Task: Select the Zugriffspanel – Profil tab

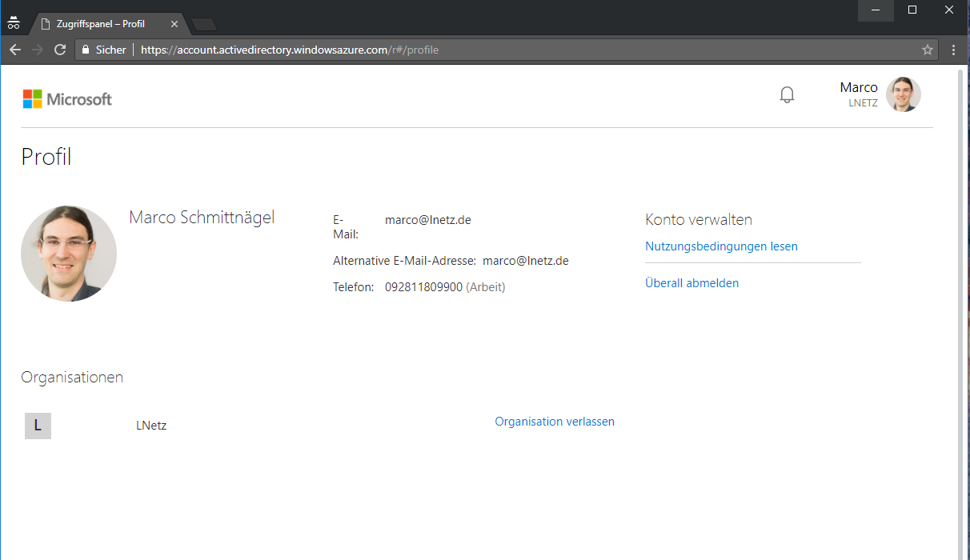Action: tap(100, 24)
